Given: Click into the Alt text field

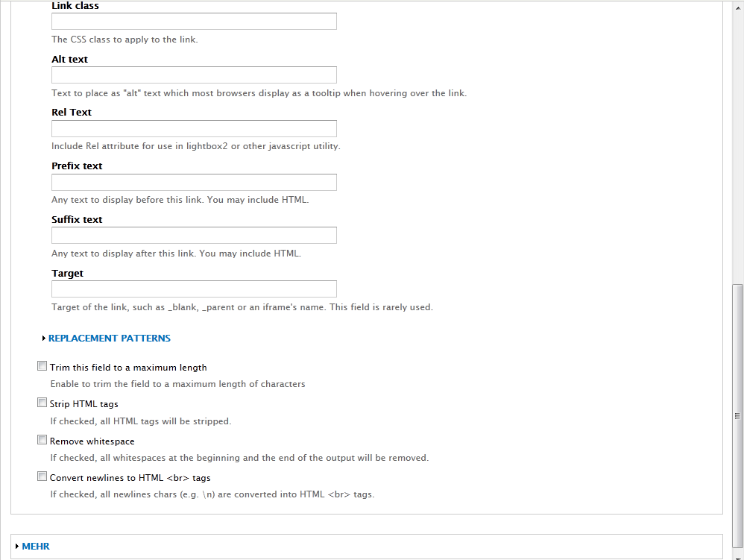Looking at the screenshot, I should [194, 75].
